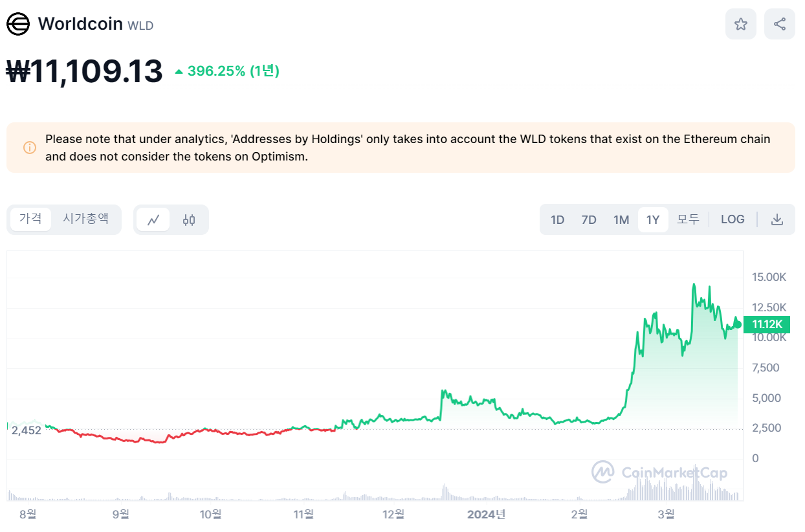Click the info icon in the notice banner
This screenshot has height=532, width=805.
click(30, 148)
